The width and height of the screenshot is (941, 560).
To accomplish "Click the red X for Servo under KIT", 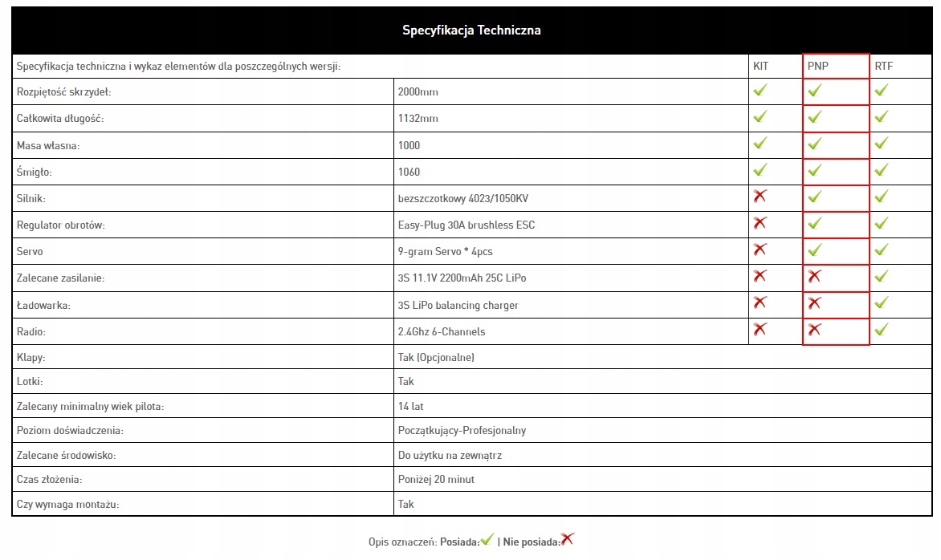I will point(760,249).
